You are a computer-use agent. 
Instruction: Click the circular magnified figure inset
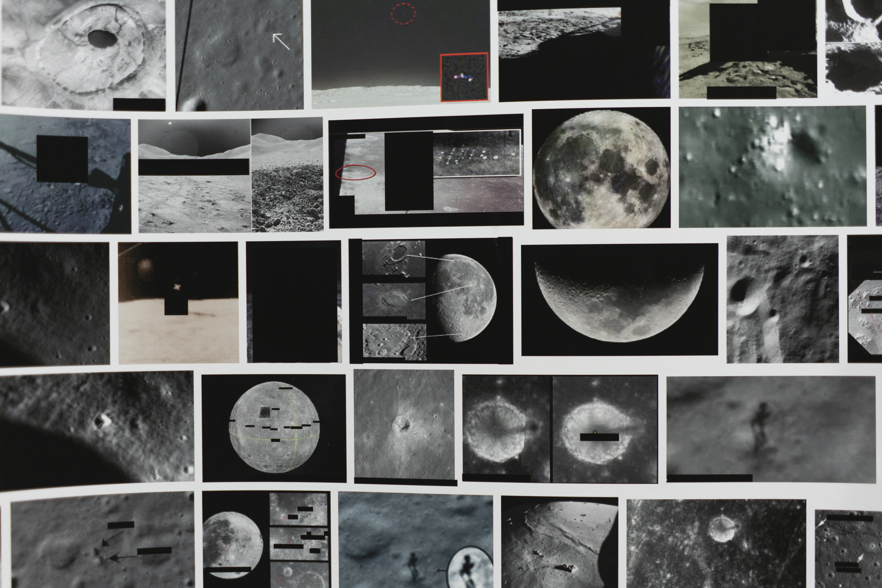(x=470, y=567)
